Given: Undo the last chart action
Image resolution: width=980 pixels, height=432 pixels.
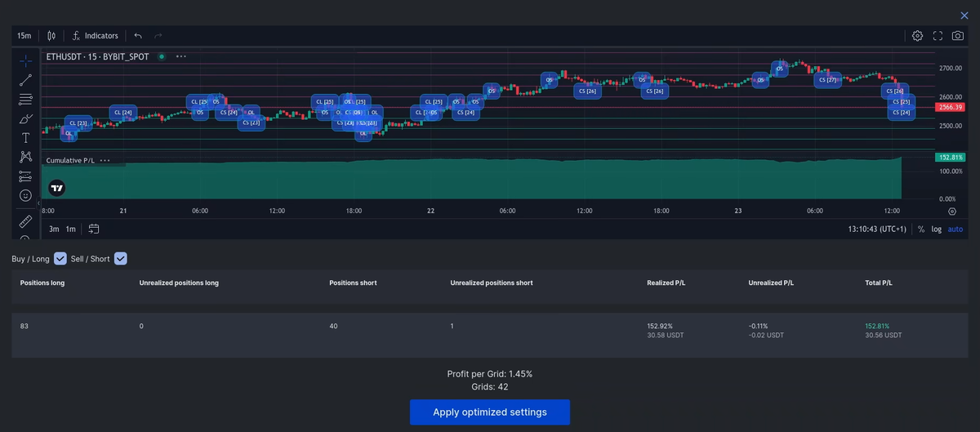Looking at the screenshot, I should coord(138,36).
